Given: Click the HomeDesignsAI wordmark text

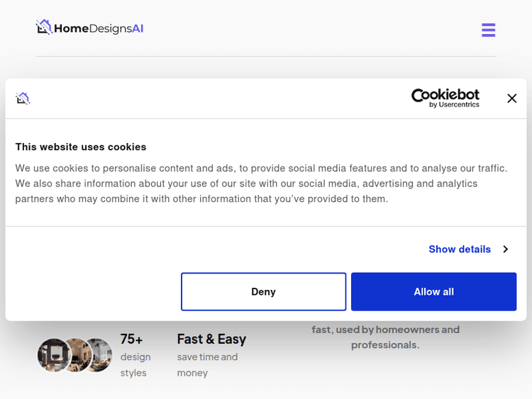Looking at the screenshot, I should (99, 28).
